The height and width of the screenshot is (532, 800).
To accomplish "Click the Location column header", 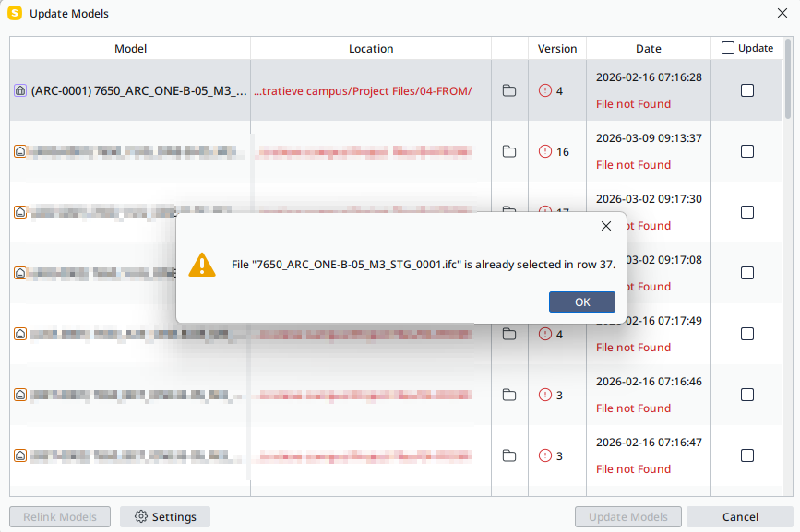I will 371,49.
